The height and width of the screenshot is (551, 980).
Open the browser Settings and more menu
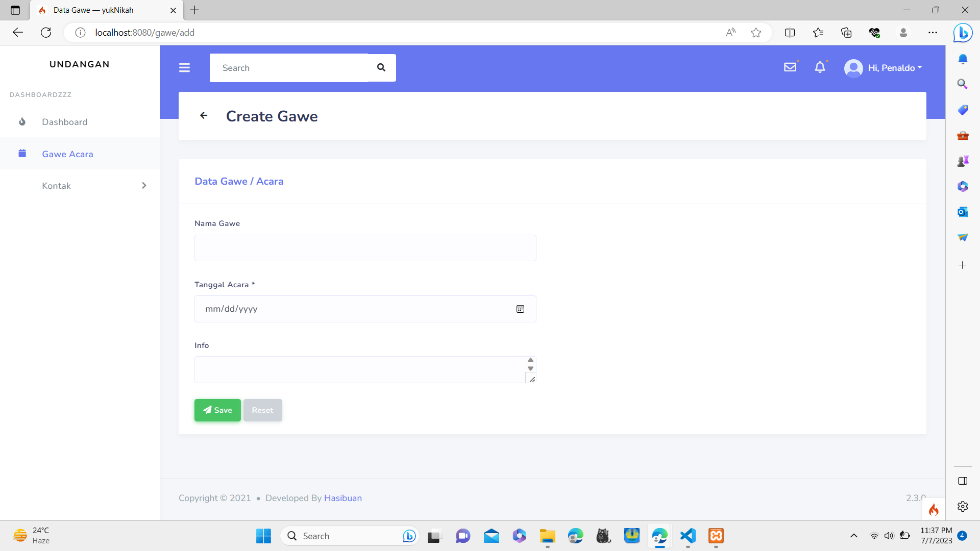pos(933,32)
